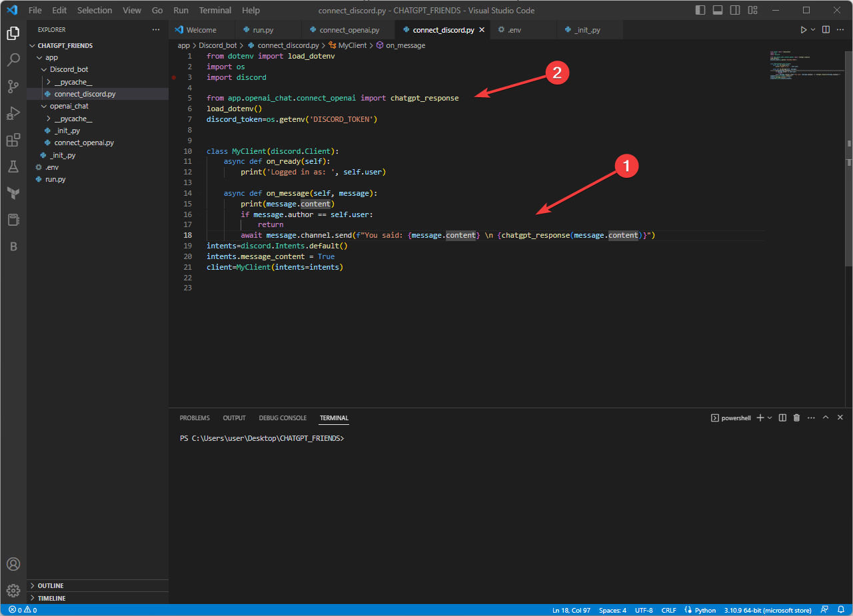853x616 pixels.
Task: Click the CRLF end-of-line indicator
Action: (668, 610)
